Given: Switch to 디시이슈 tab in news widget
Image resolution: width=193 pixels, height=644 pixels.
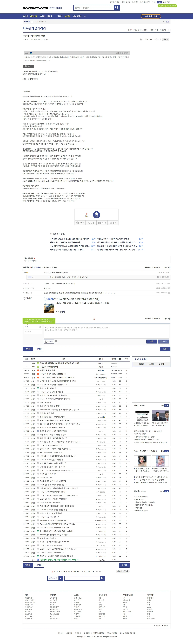Looking at the screenshot, I should (x=154, y=451).
